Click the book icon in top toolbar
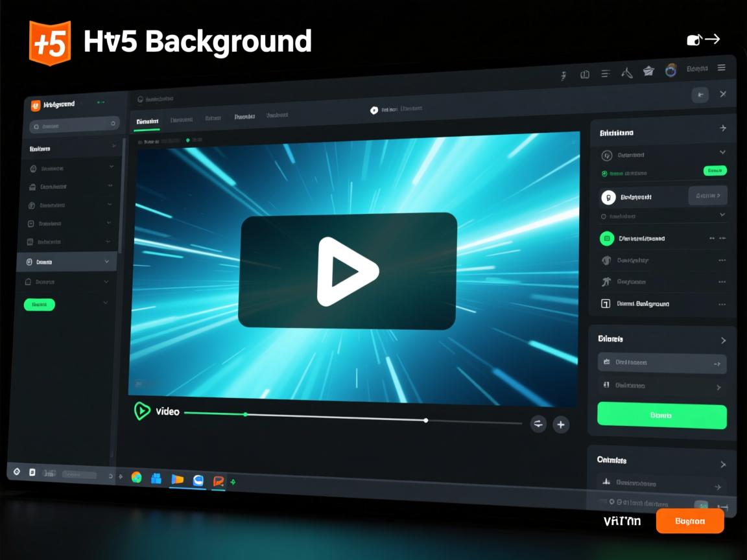This screenshot has height=560, width=747. [584, 75]
